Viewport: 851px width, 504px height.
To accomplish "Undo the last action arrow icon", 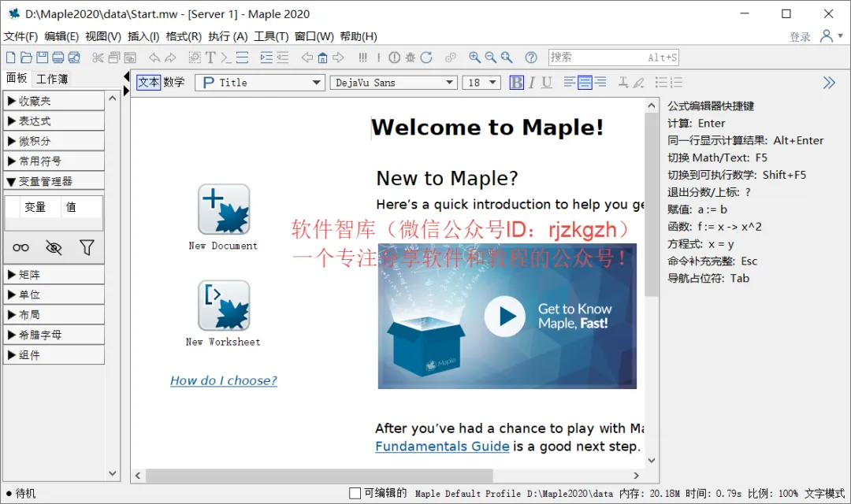I will coord(154,57).
